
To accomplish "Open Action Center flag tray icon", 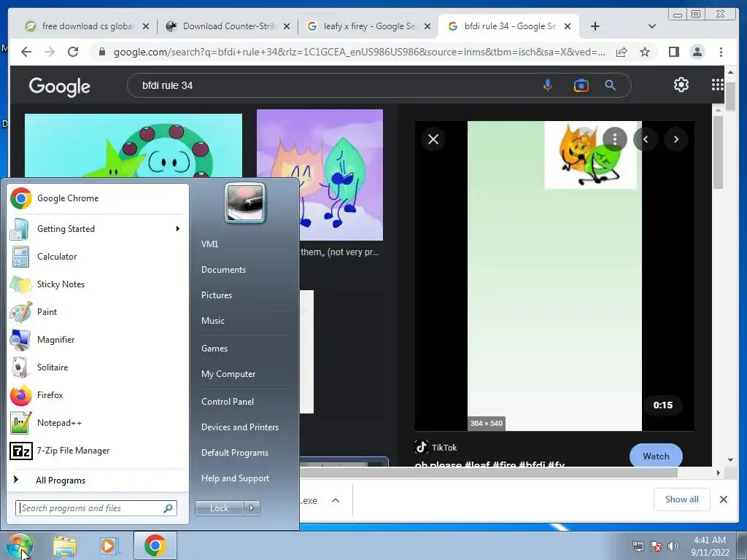I will tap(656, 546).
